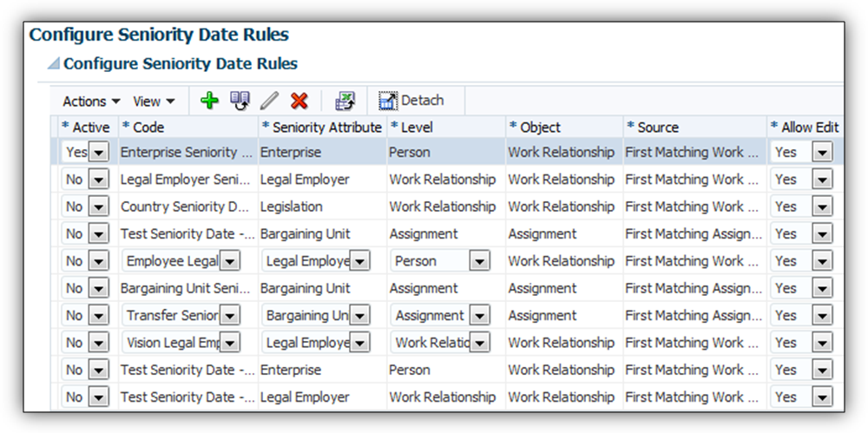Viewport: 868px width, 433px height.
Task: Click the Seniority Attribute column header
Action: pos(326,127)
